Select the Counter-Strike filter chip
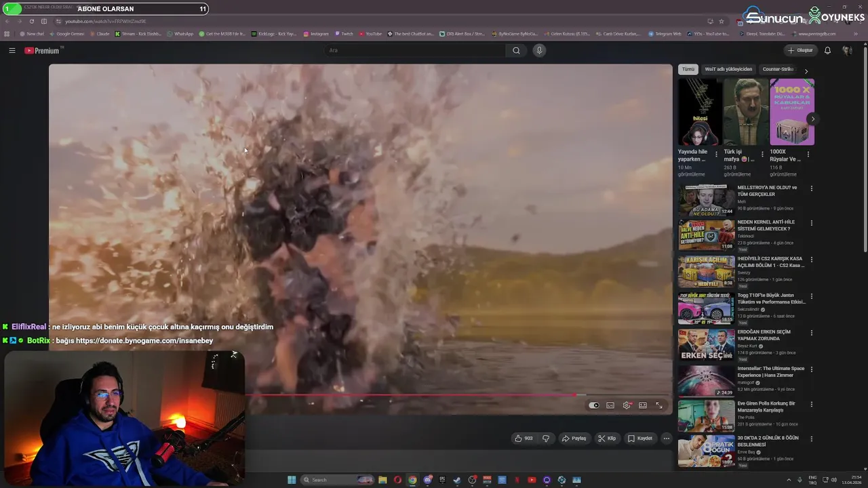Viewport: 868px width, 488px height. 778,69
